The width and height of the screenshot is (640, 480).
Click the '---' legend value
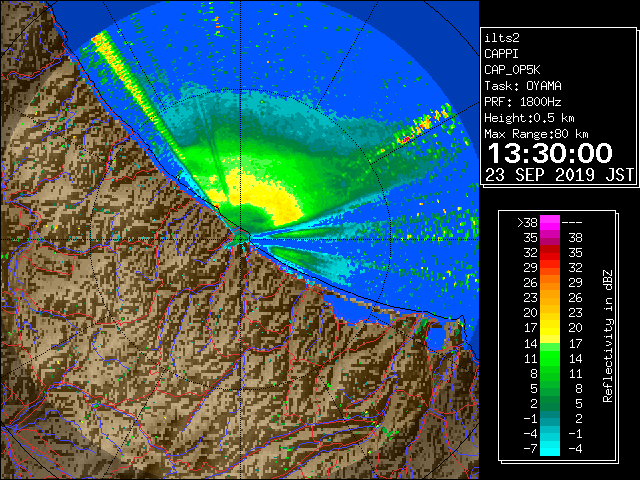pyautogui.click(x=572, y=223)
